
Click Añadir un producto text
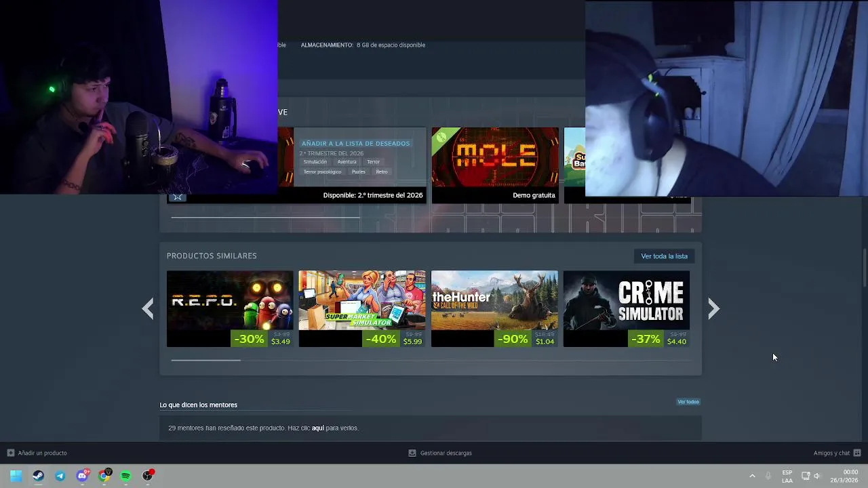pyautogui.click(x=42, y=453)
